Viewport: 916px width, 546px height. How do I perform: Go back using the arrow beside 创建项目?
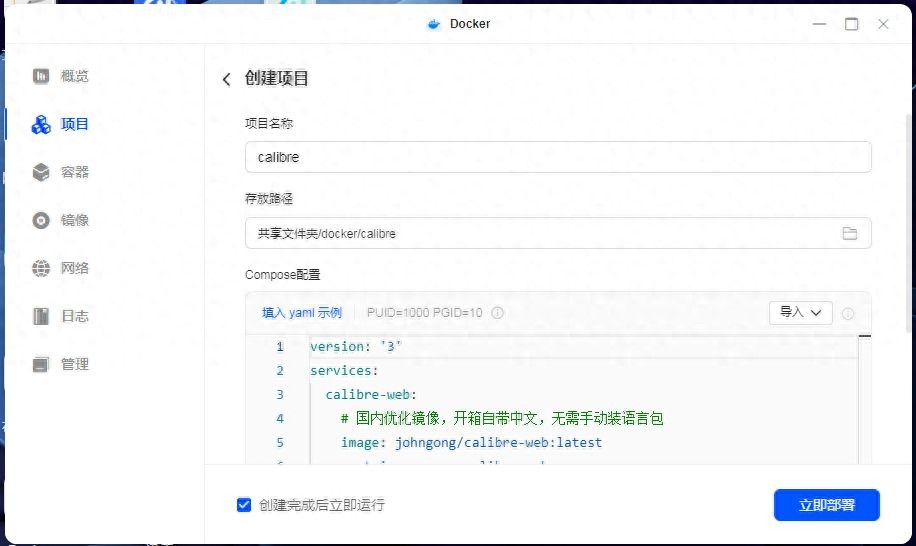(227, 79)
